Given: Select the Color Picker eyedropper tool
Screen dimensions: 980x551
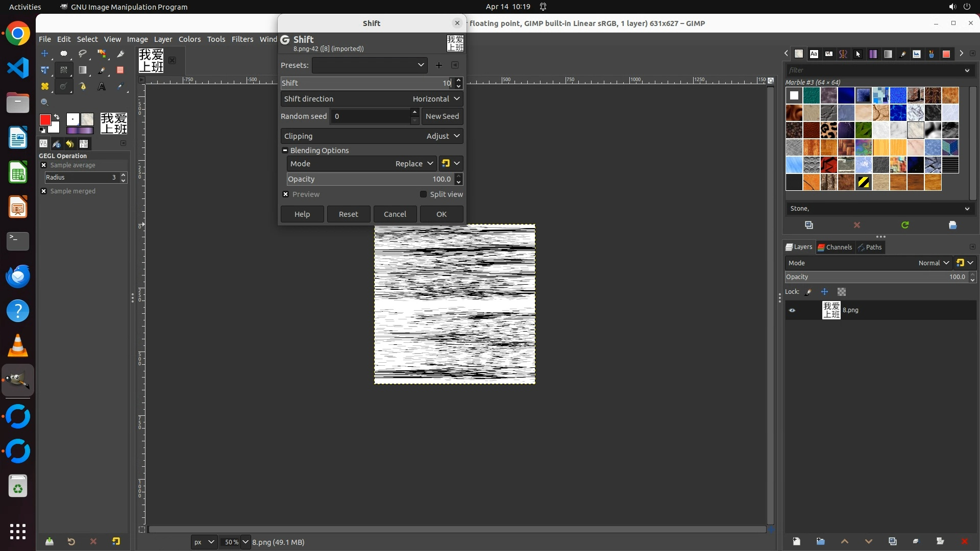Looking at the screenshot, I should [120, 87].
